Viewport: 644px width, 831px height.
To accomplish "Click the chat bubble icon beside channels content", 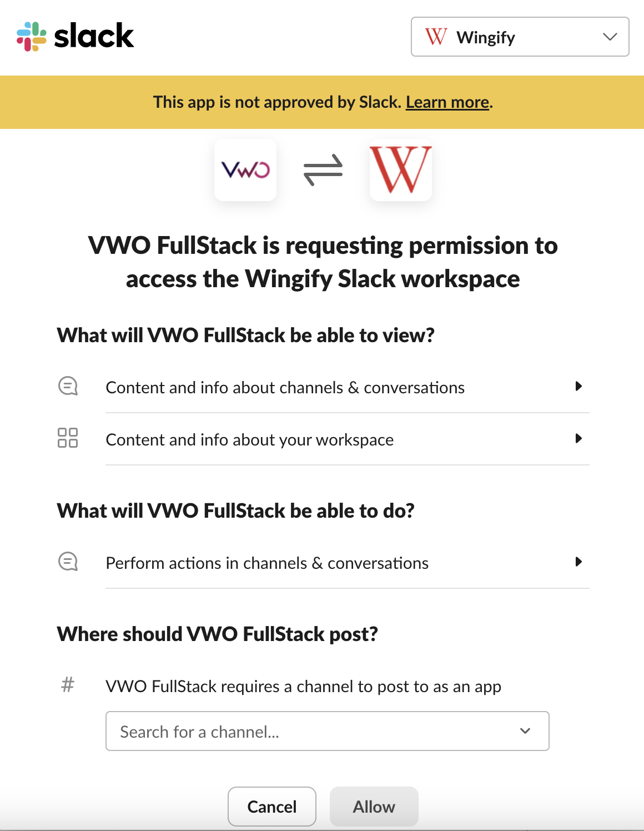I will (68, 386).
